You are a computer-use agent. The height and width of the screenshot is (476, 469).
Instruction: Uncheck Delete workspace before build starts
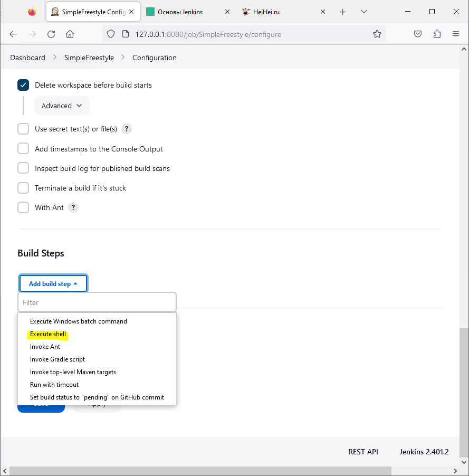click(23, 85)
